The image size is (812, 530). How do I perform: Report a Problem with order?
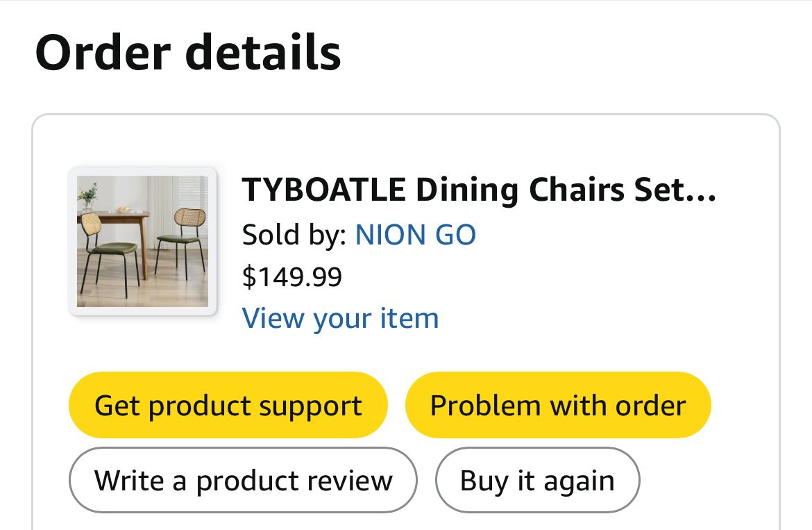[558, 406]
